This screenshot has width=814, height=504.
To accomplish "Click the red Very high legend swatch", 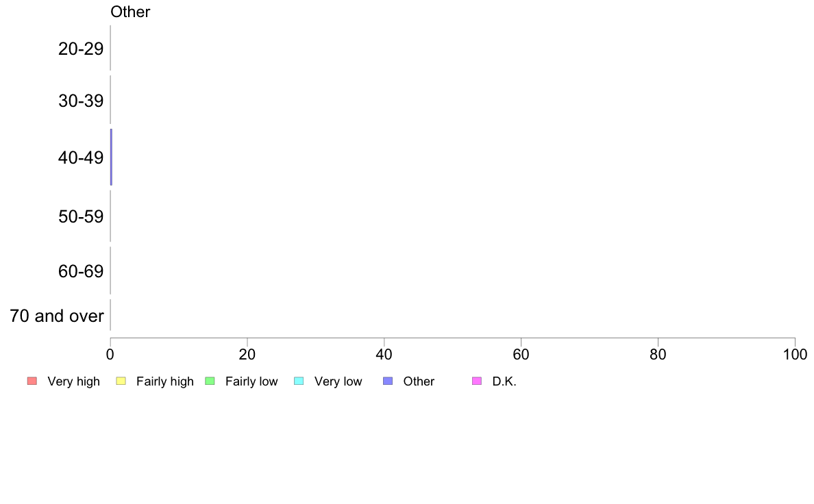I will 32,381.
